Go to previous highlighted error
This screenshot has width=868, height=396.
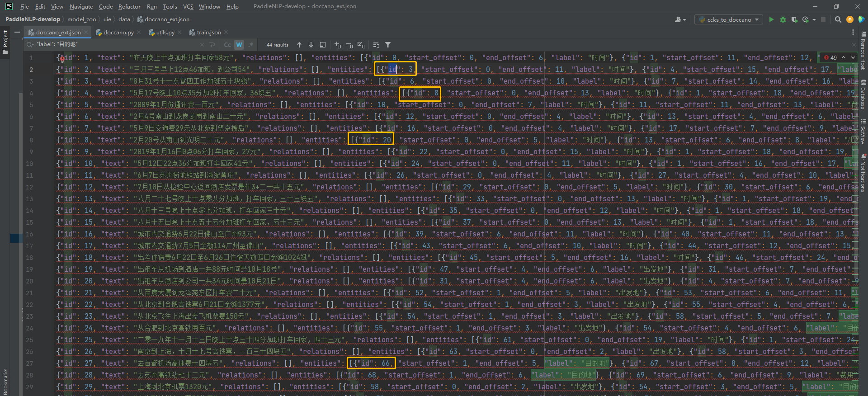[x=844, y=57]
